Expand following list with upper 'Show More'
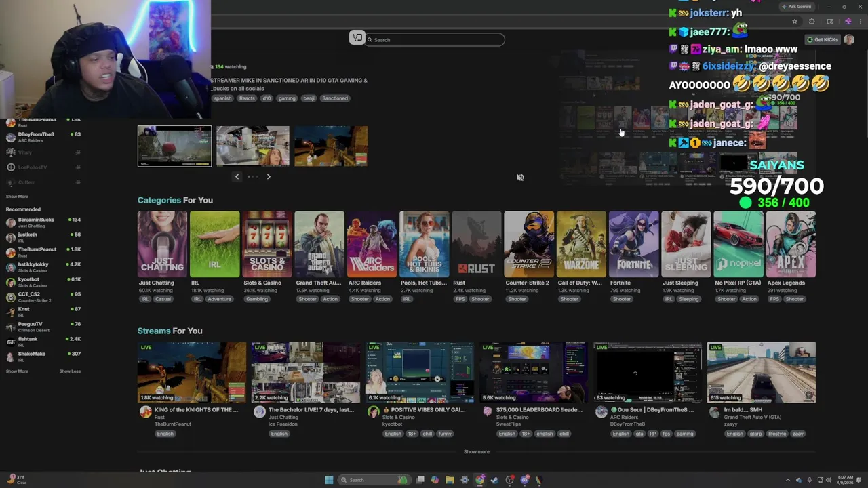This screenshot has height=488, width=868. tap(17, 197)
